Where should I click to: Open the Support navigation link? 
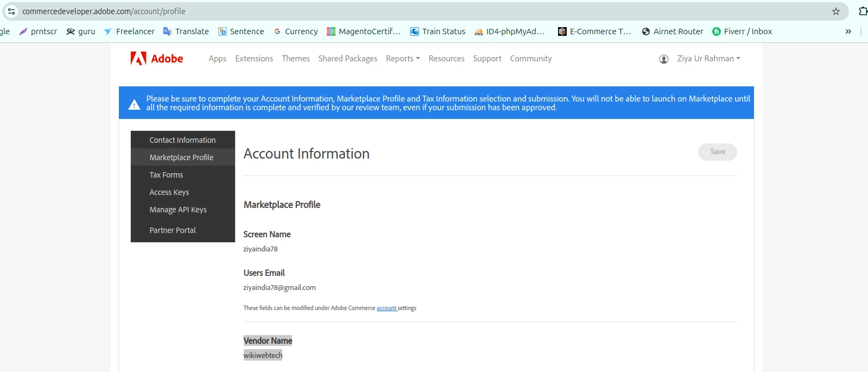coord(487,59)
